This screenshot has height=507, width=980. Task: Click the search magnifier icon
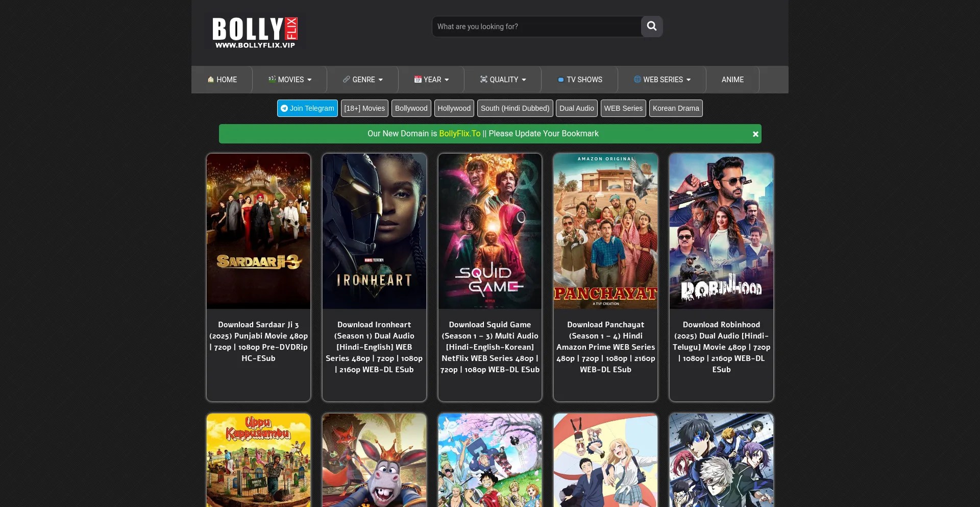tap(651, 27)
